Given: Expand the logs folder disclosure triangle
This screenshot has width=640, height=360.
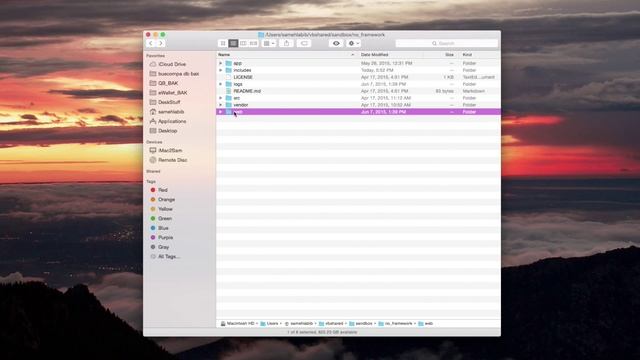Looking at the screenshot, I should [x=221, y=84].
